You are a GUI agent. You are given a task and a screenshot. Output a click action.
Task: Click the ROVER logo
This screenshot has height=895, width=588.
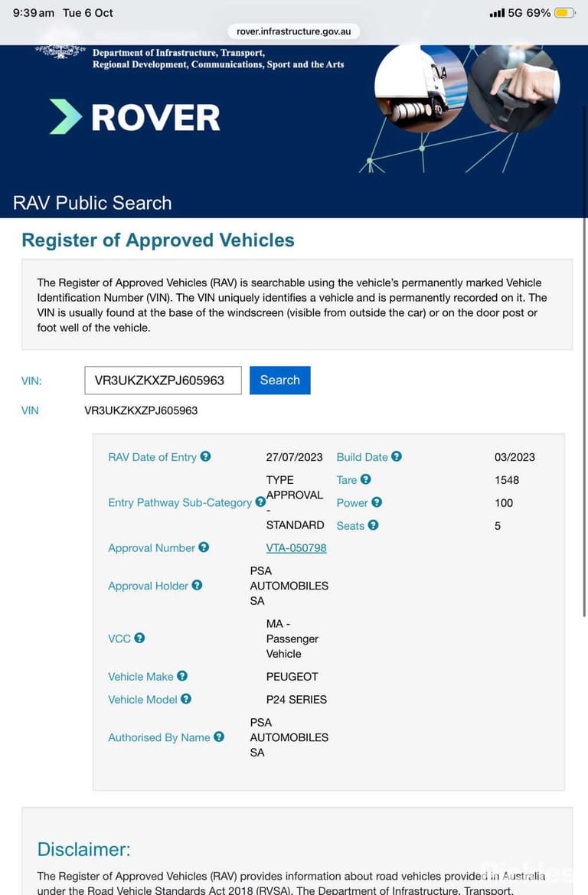point(135,117)
